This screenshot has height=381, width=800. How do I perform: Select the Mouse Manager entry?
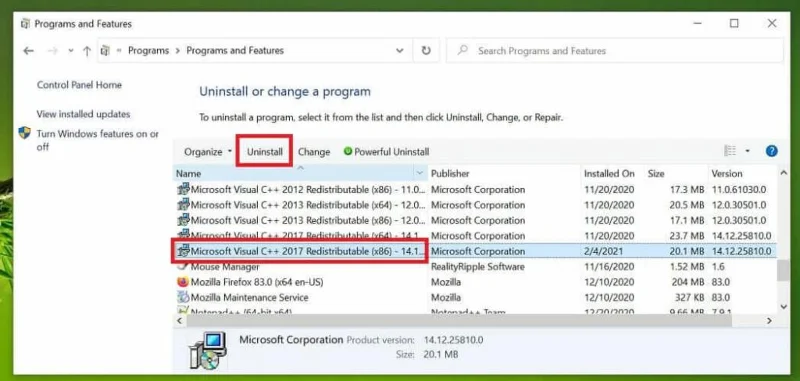474,266
